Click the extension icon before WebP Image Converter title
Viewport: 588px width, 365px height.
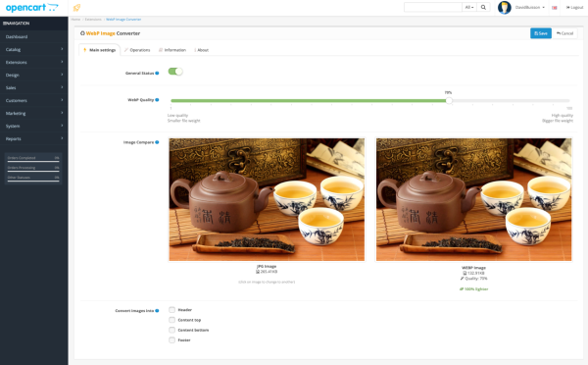(x=82, y=33)
